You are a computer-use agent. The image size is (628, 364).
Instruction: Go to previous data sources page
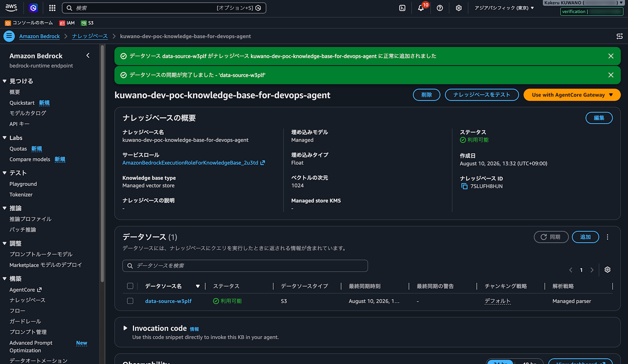[571, 270]
